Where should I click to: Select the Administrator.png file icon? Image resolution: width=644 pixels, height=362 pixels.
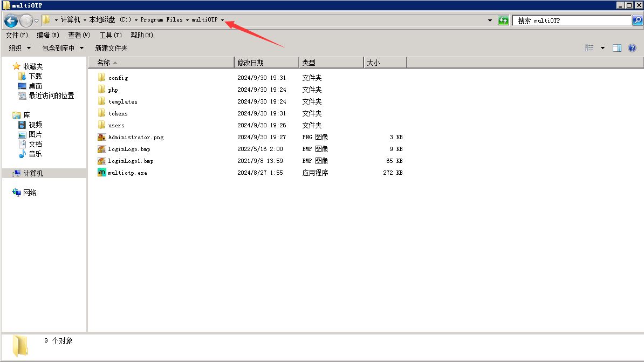[101, 137]
